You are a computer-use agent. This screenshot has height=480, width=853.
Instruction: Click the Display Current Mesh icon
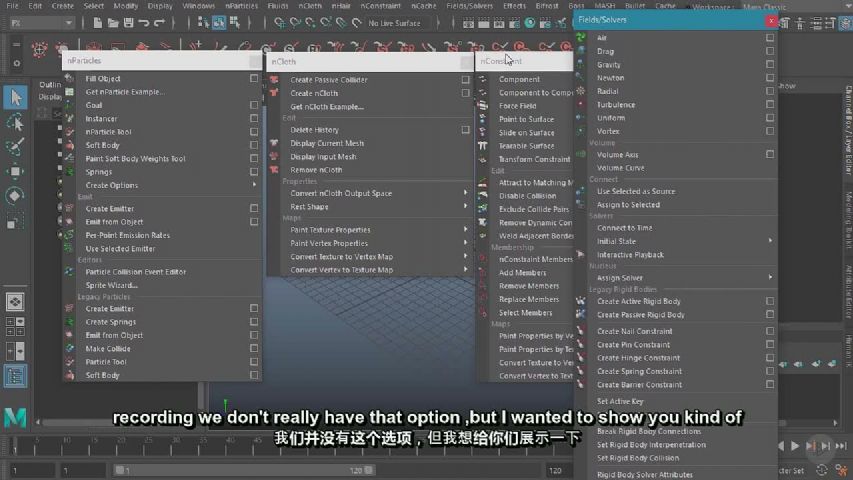(274, 143)
